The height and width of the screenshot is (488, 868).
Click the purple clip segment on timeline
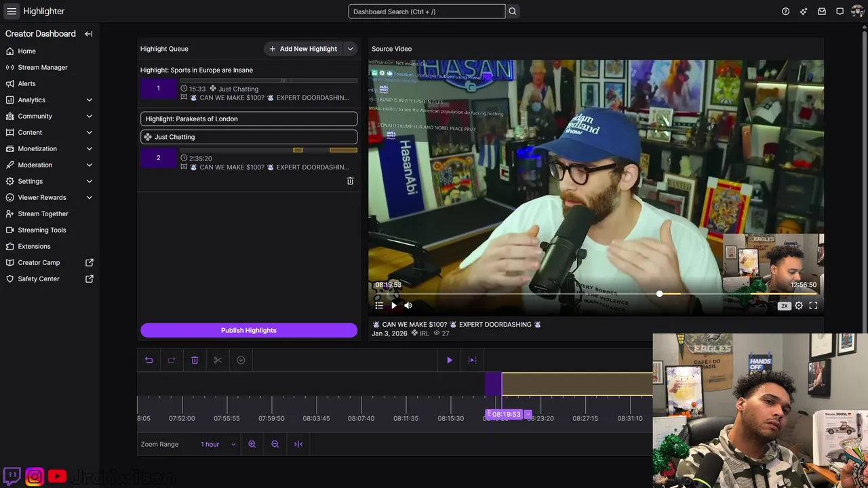point(493,384)
